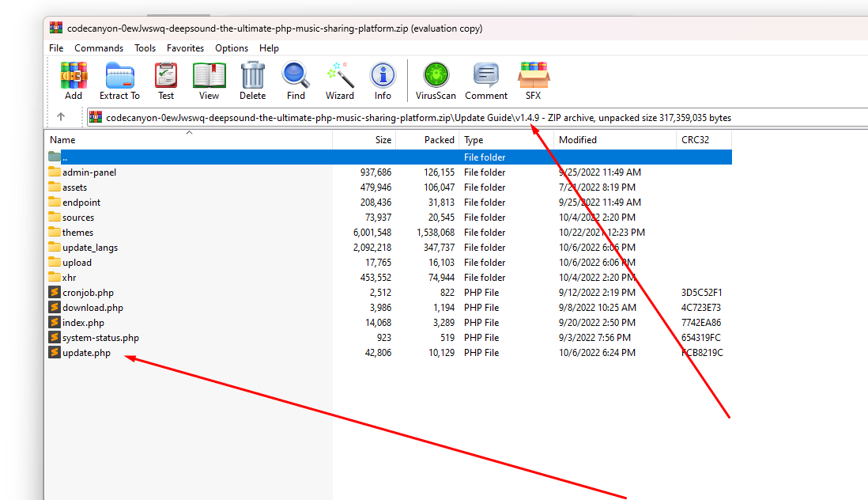Click the index.php file icon

(x=55, y=322)
